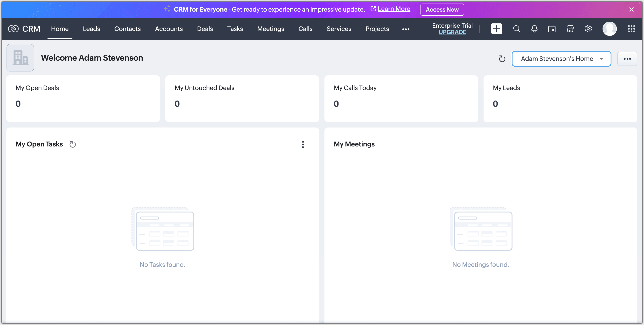This screenshot has width=644, height=325.
Task: Open the quick create plus button
Action: [x=496, y=29]
